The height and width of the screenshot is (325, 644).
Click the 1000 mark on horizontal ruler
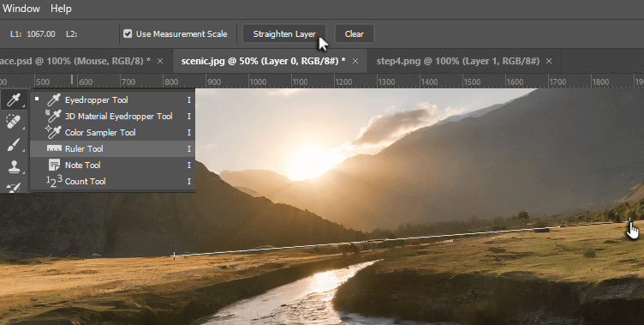coord(258,81)
